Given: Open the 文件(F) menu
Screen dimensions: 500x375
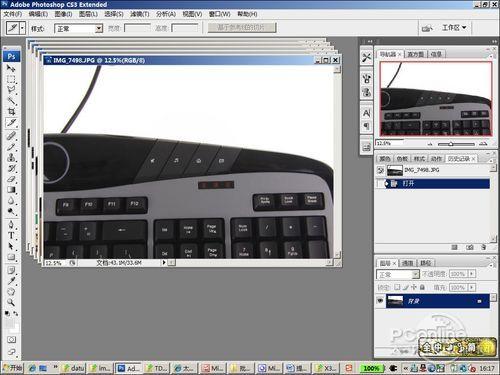Looking at the screenshot, I should [x=13, y=14].
